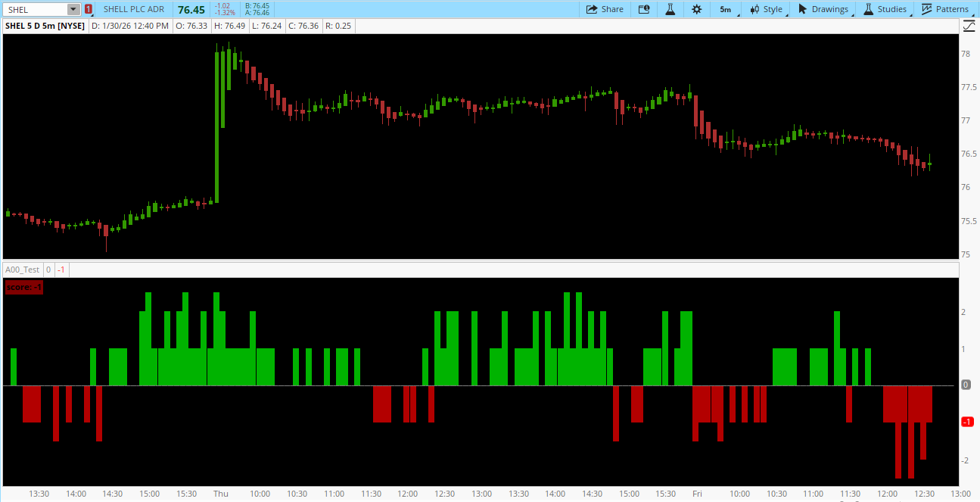Open the Edit Studies flask icon
Image resolution: width=980 pixels, height=502 pixels.
(670, 9)
